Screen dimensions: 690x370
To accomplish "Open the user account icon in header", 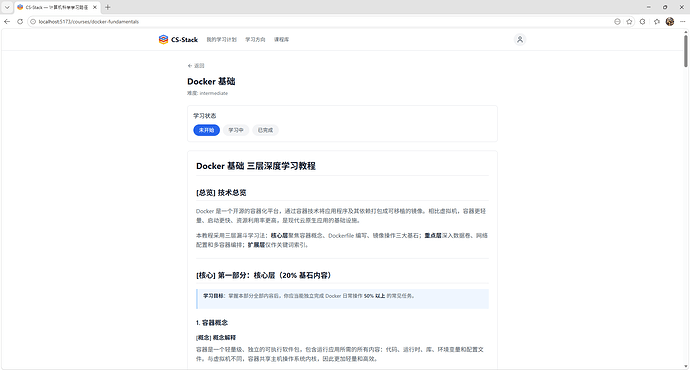I will click(x=520, y=40).
